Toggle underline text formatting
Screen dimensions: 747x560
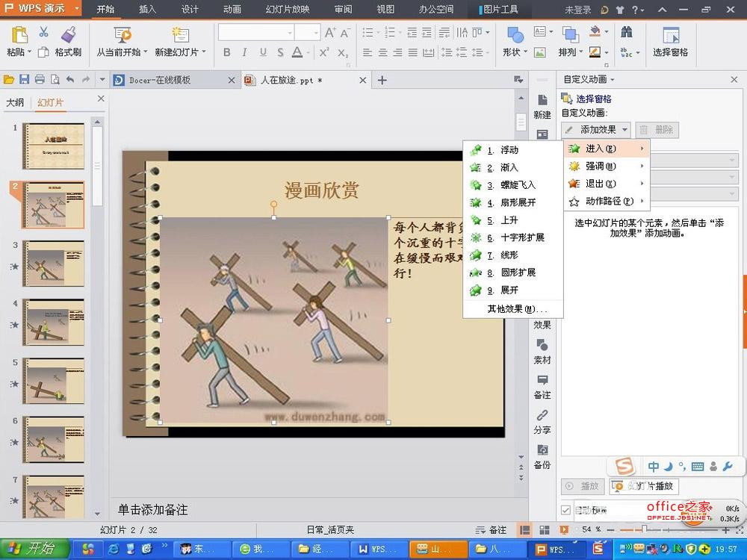[263, 52]
